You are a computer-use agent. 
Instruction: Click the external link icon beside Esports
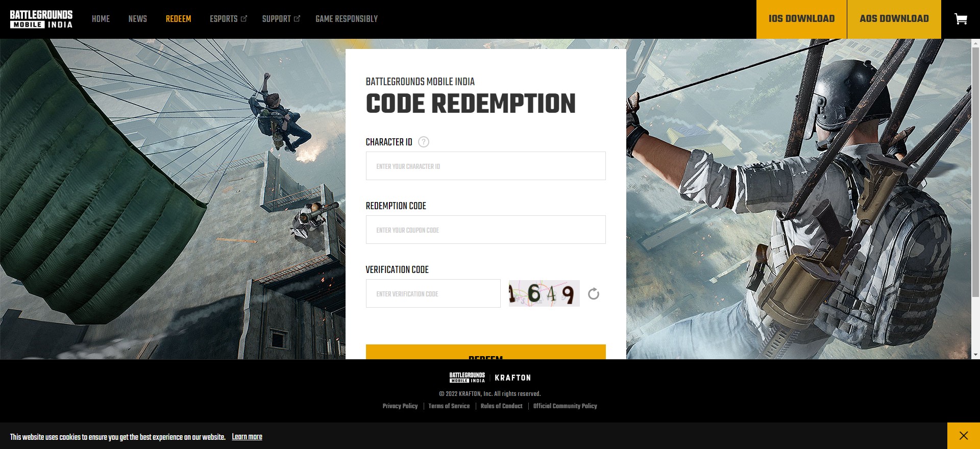tap(244, 19)
